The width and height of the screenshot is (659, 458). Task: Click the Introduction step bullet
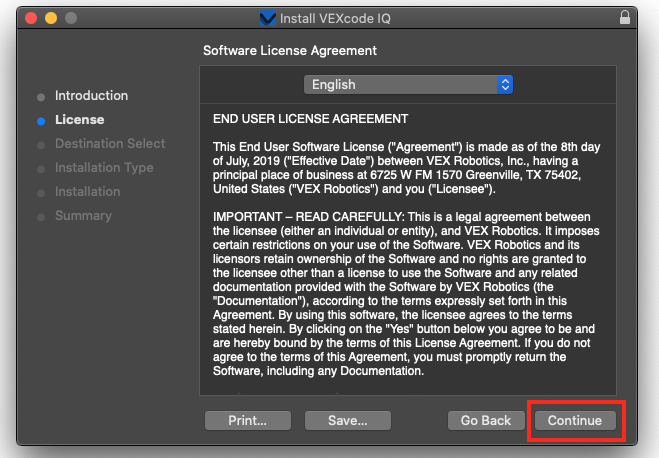tap(41, 97)
